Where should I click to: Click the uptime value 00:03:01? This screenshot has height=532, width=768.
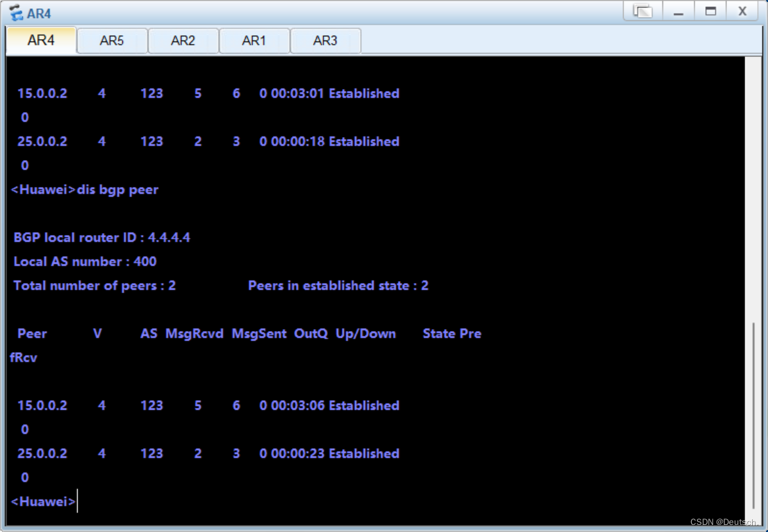(x=297, y=93)
